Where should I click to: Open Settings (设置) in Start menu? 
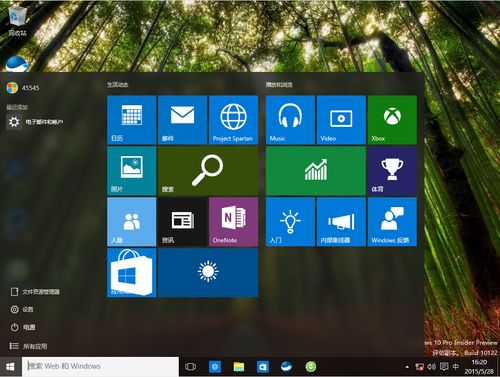pyautogui.click(x=22, y=309)
